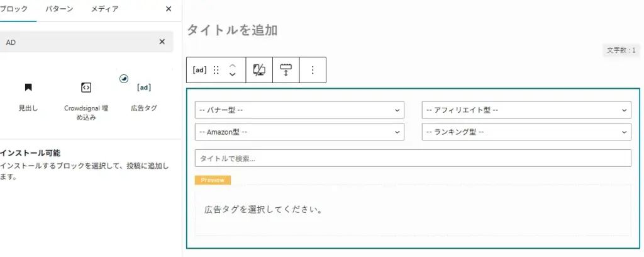
Task: Move block down with the down chevron
Action: pos(233,74)
